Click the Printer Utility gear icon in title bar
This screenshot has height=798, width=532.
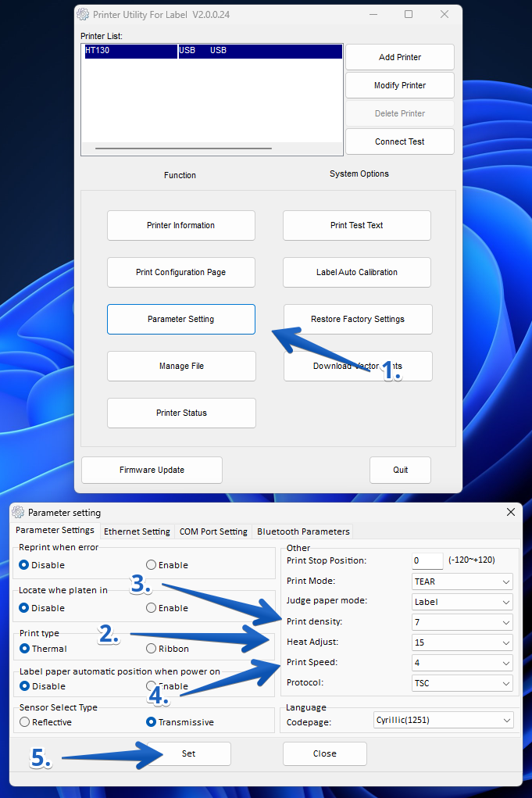(84, 14)
